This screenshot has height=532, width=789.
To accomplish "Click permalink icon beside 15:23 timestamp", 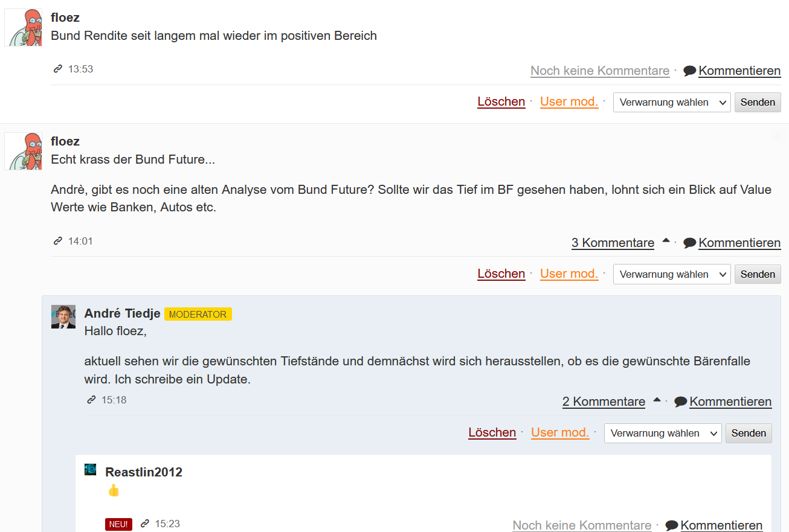I will 145,524.
